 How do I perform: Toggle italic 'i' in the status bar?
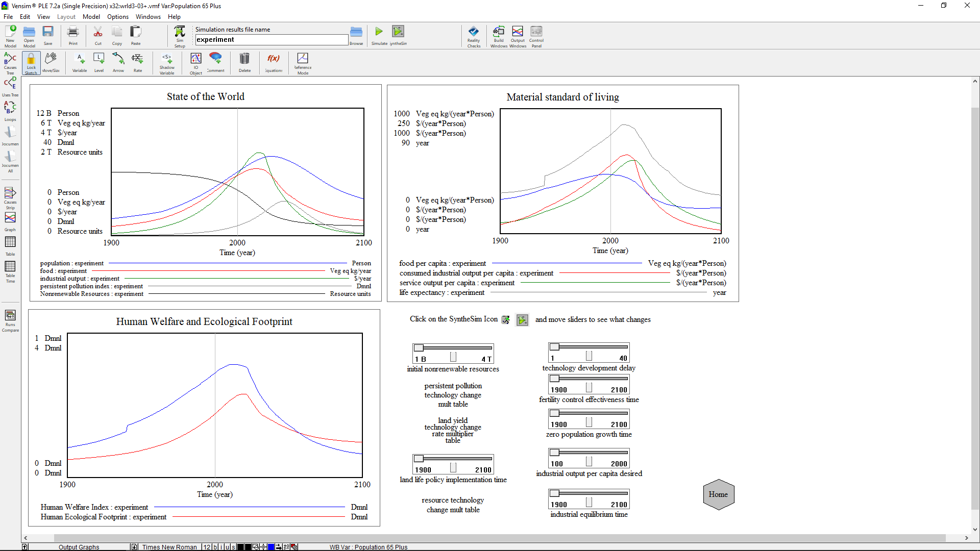[x=221, y=547]
